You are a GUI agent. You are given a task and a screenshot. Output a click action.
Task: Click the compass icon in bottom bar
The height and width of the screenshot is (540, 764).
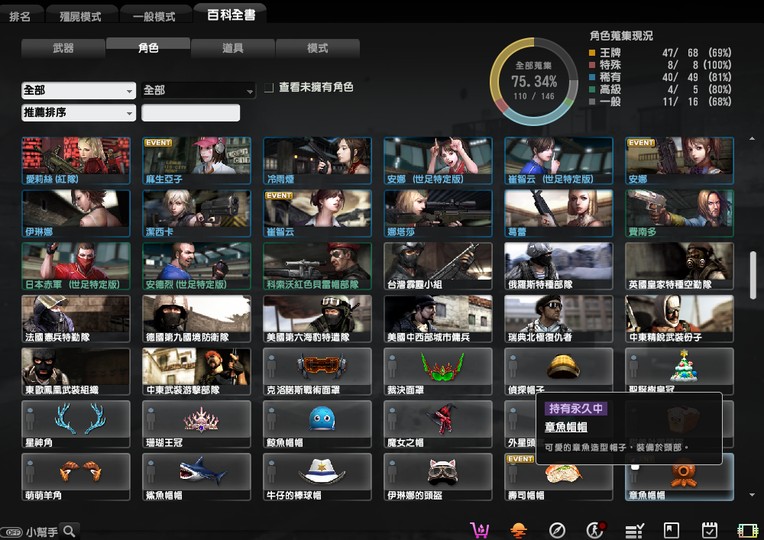[x=558, y=530]
